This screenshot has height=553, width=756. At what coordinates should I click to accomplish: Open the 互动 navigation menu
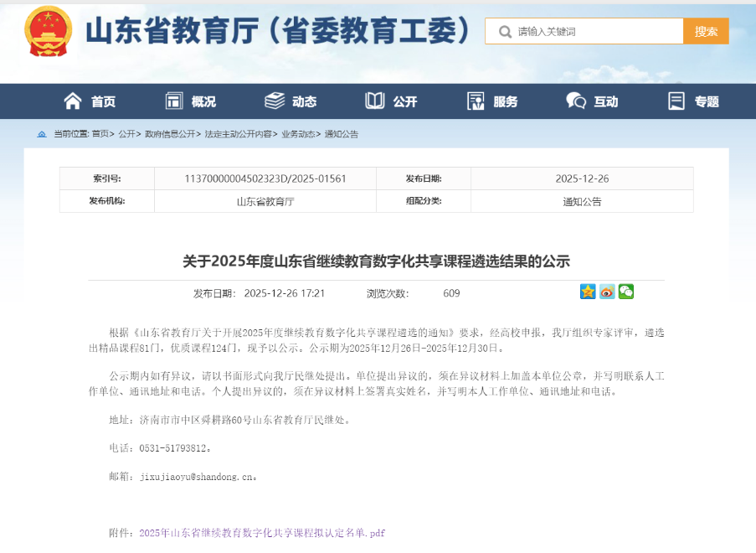pos(592,101)
